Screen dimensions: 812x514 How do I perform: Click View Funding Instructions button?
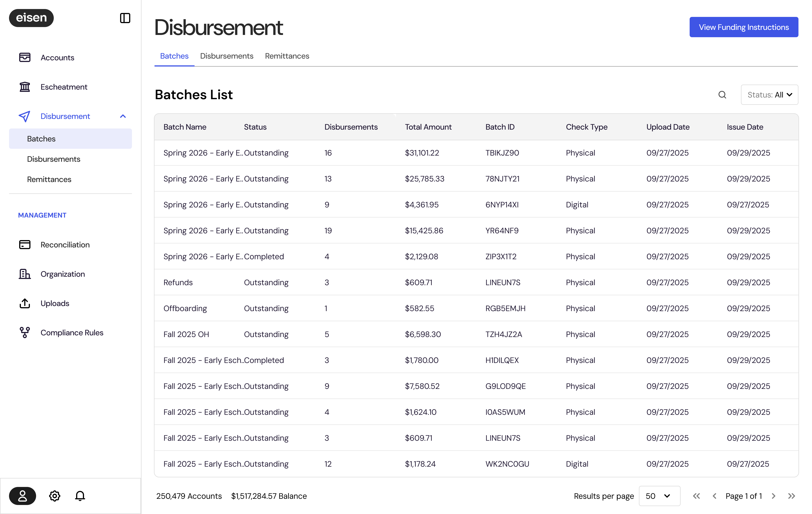click(x=744, y=27)
